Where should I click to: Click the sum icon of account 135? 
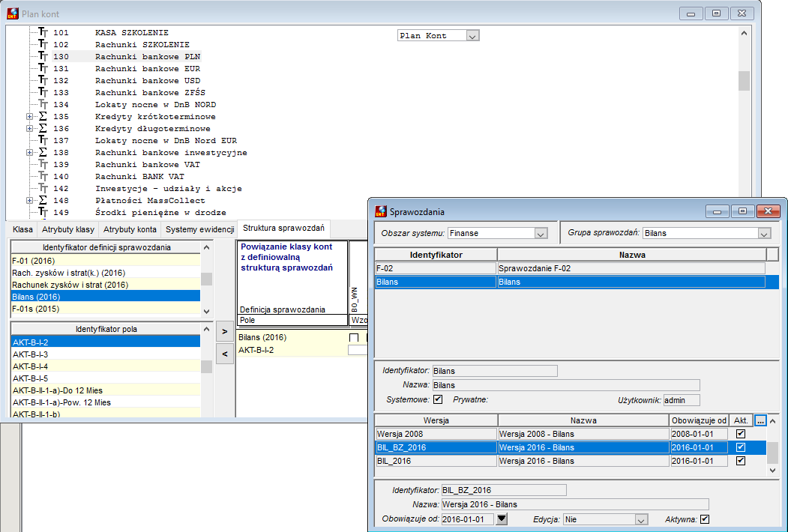pyautogui.click(x=43, y=117)
